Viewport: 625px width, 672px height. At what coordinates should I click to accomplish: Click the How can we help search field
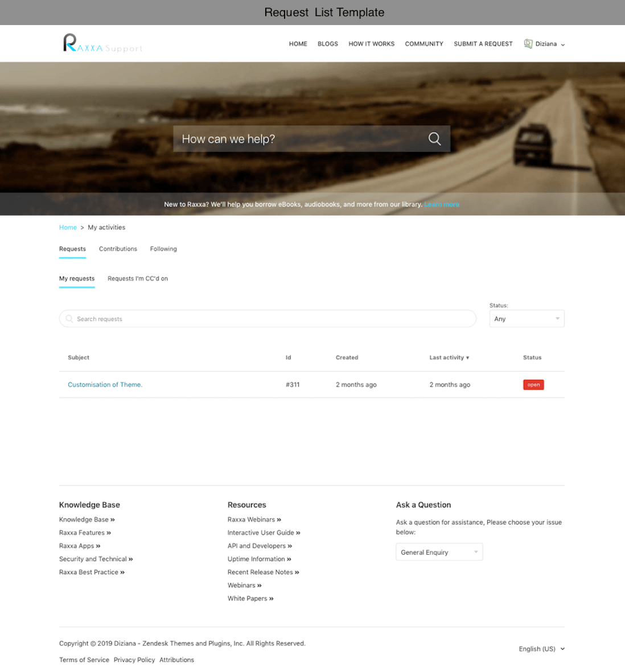click(x=299, y=139)
